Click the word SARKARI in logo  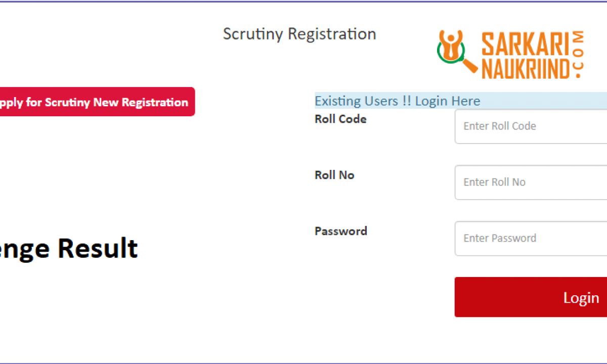tap(526, 44)
